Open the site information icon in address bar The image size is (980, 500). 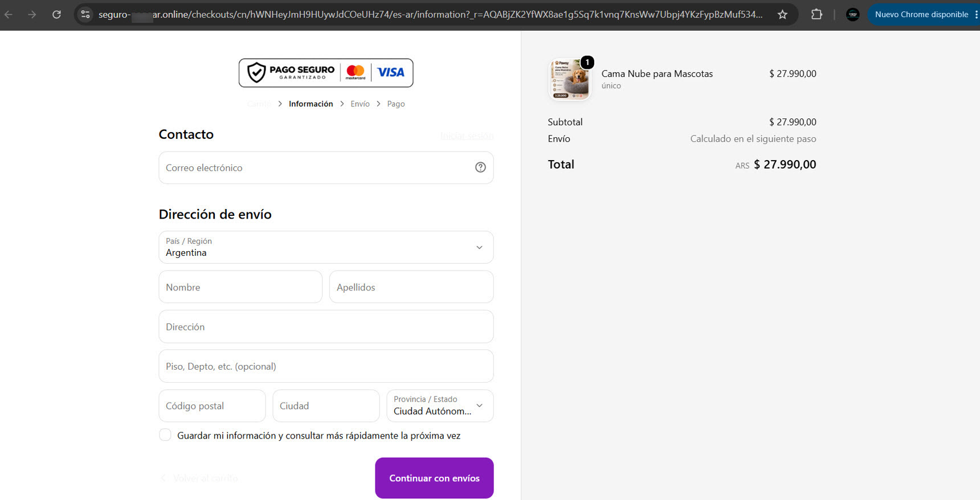pos(85,14)
